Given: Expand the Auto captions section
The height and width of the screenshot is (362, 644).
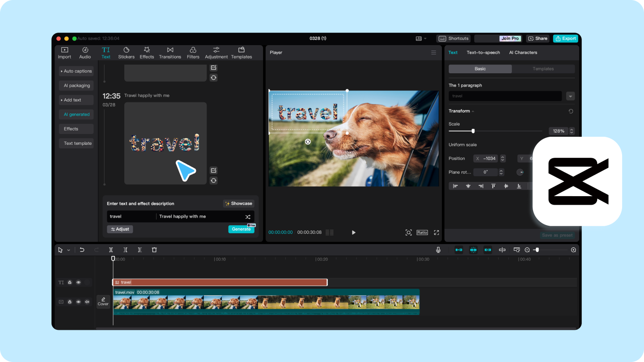Looking at the screenshot, I should (x=76, y=71).
